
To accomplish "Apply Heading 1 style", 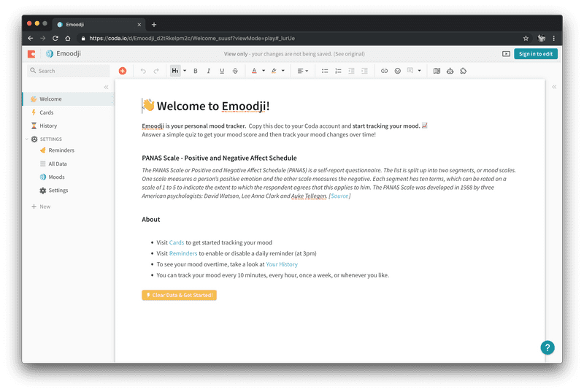I will [x=175, y=71].
